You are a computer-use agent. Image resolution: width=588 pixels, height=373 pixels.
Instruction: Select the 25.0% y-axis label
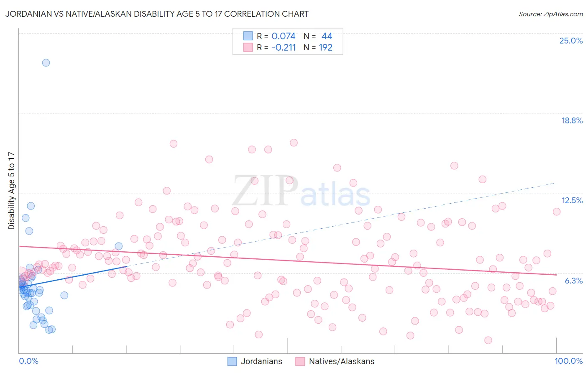click(x=571, y=41)
